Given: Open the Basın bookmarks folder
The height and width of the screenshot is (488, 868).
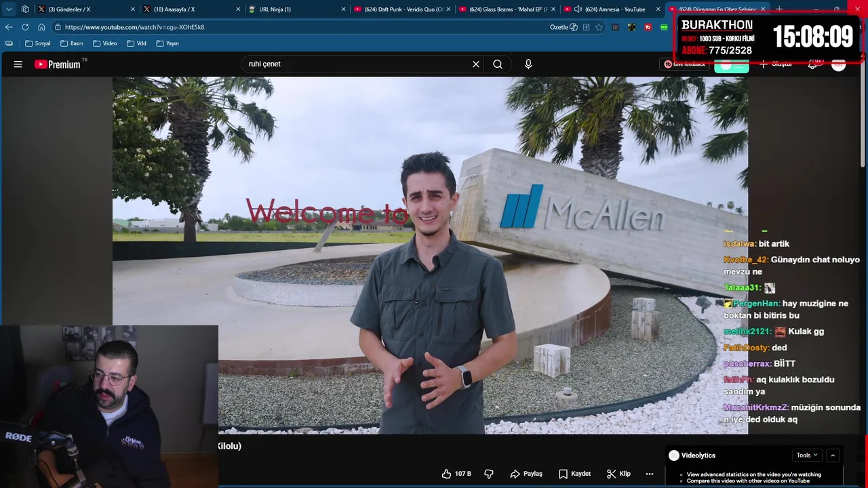Looking at the screenshot, I should point(72,43).
